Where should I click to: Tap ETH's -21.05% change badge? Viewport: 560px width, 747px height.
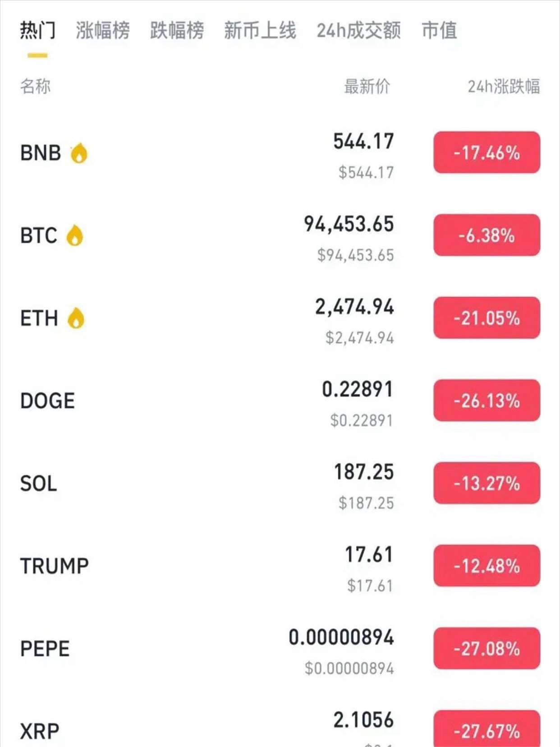pos(487,318)
